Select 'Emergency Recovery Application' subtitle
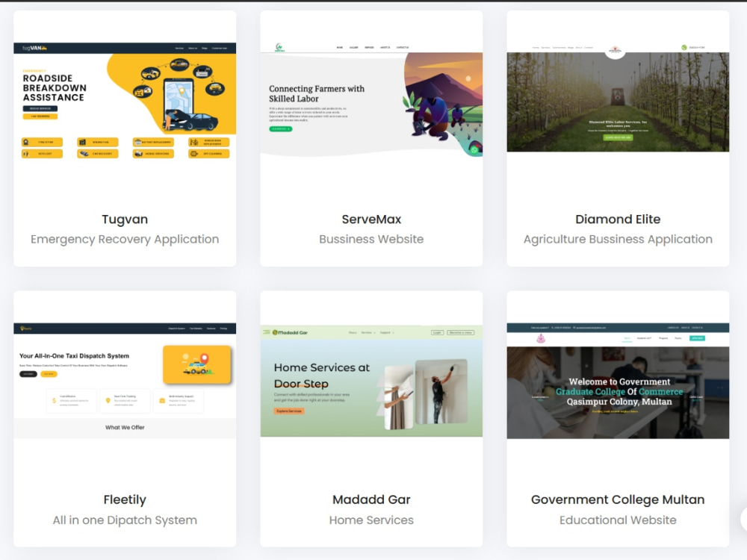Viewport: 747px width, 560px height. tap(125, 240)
